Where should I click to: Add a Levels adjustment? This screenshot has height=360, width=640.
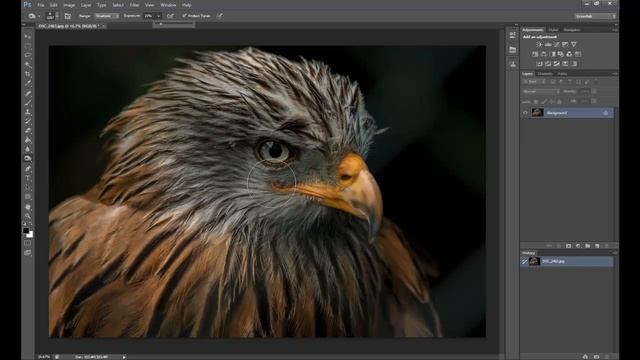[x=548, y=44]
